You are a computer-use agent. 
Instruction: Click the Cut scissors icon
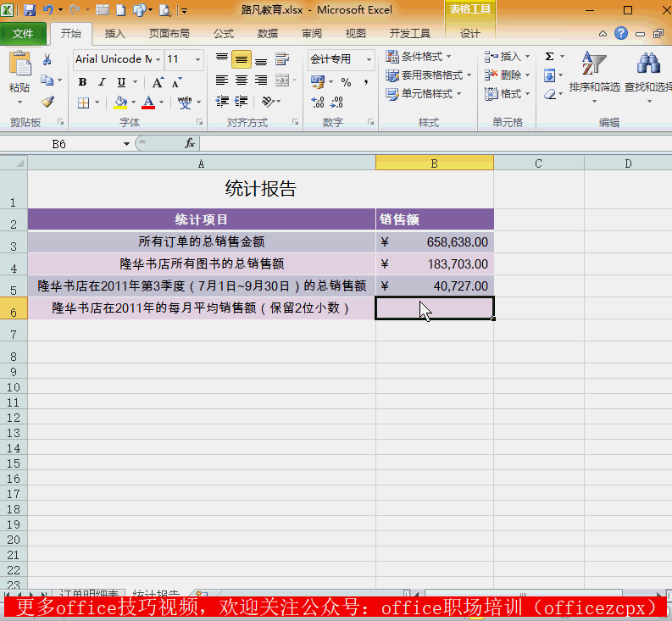pyautogui.click(x=47, y=59)
